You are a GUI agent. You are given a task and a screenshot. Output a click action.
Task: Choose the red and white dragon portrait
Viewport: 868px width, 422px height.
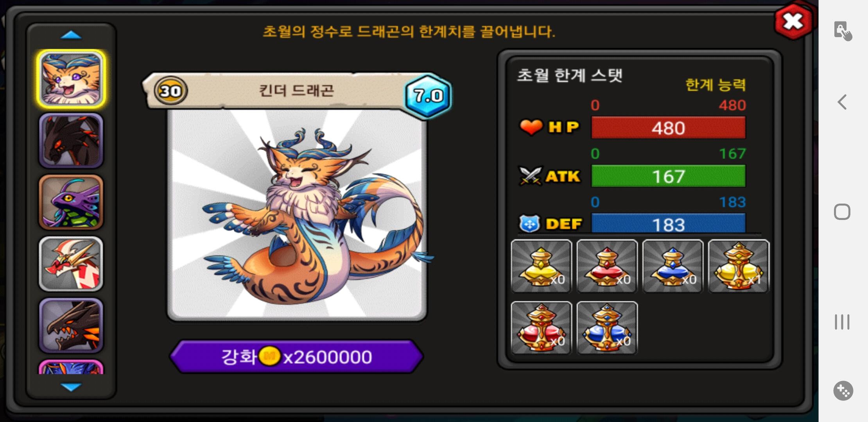[71, 264]
